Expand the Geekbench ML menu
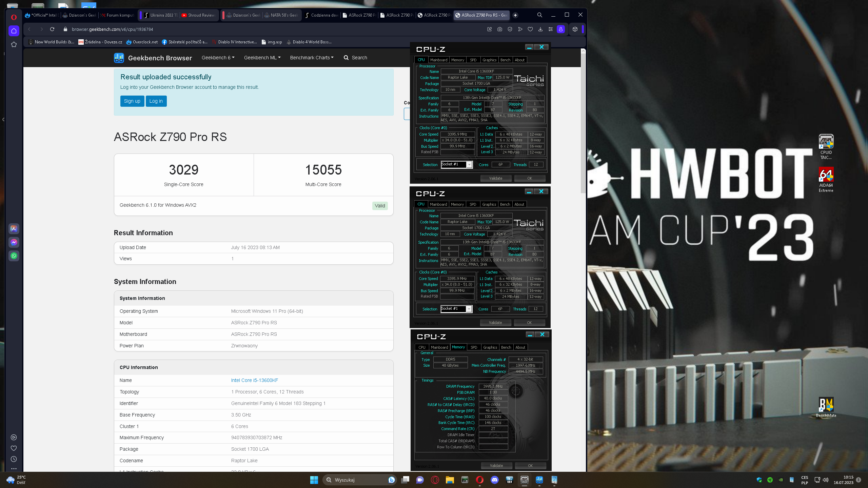The image size is (868, 488). point(262,58)
